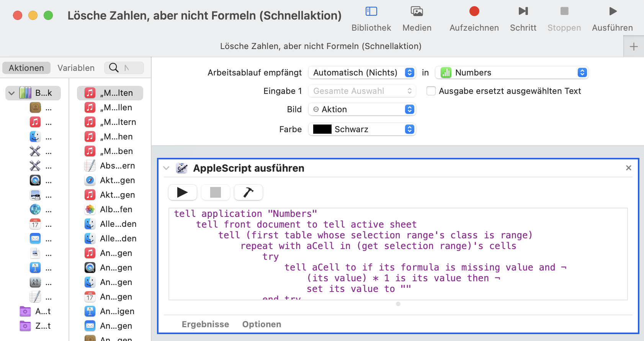Start recording with Aufzeichnen
Viewport: 644px width, 341px height.
(x=474, y=18)
